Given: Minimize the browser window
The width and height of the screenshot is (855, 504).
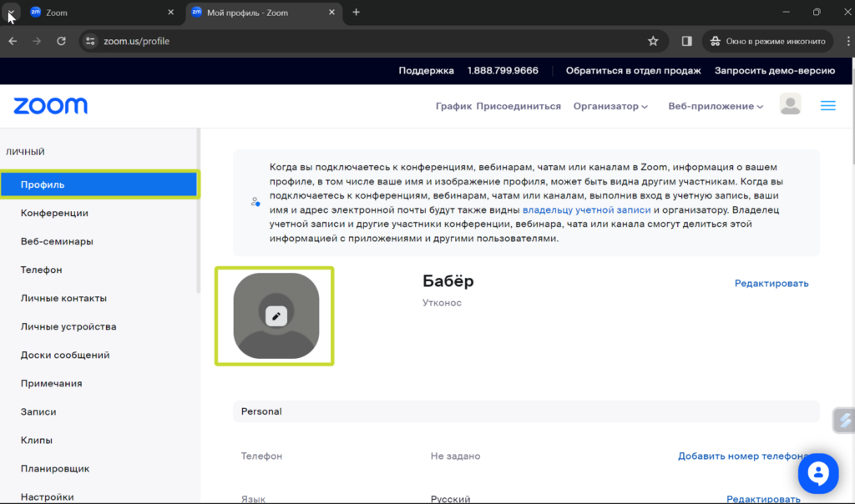Looking at the screenshot, I should click(x=786, y=12).
